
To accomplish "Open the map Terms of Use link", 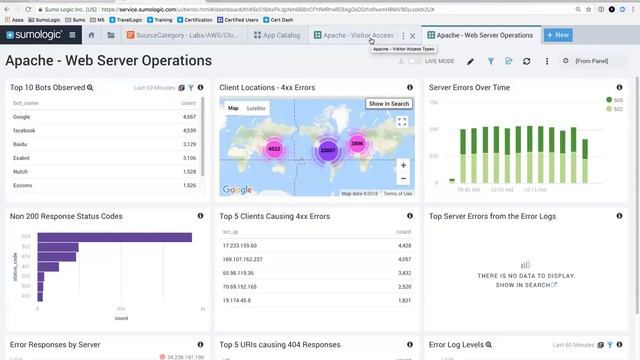I will click(x=397, y=193).
